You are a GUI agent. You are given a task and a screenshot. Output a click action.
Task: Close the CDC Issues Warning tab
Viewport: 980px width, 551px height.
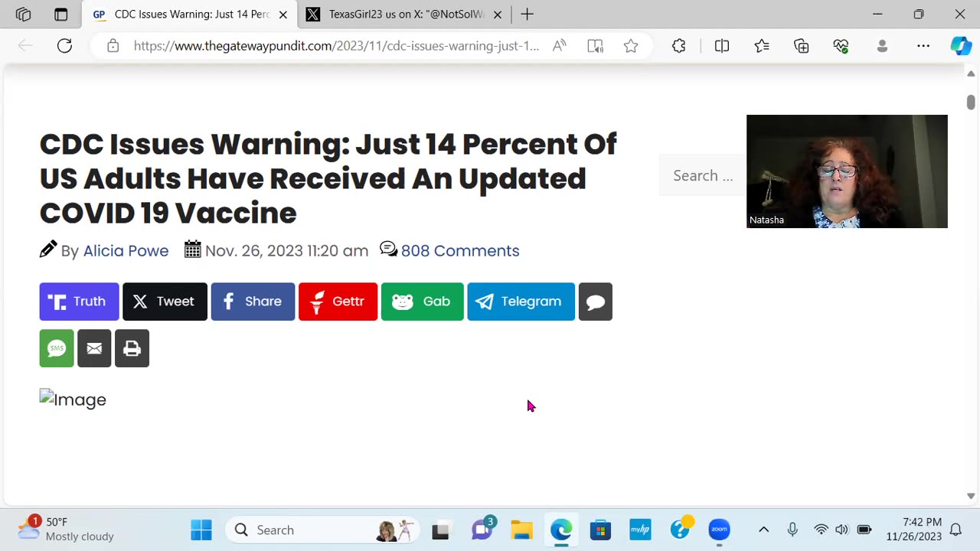pos(283,15)
